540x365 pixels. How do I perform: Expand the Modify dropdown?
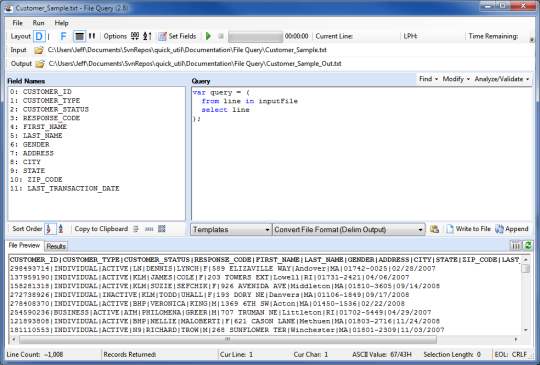[456, 79]
